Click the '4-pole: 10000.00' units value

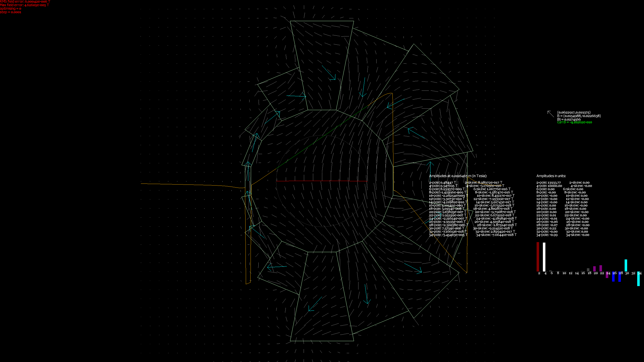549,186
